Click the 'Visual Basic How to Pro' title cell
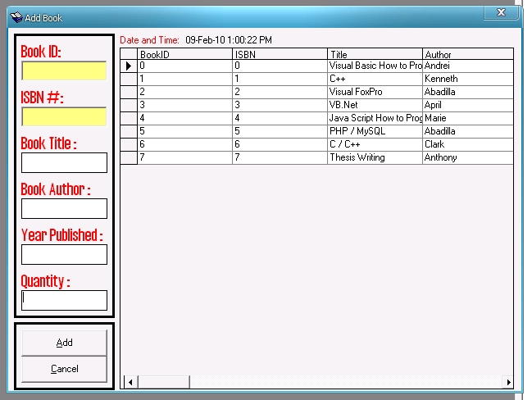The height and width of the screenshot is (400, 532). coord(375,66)
